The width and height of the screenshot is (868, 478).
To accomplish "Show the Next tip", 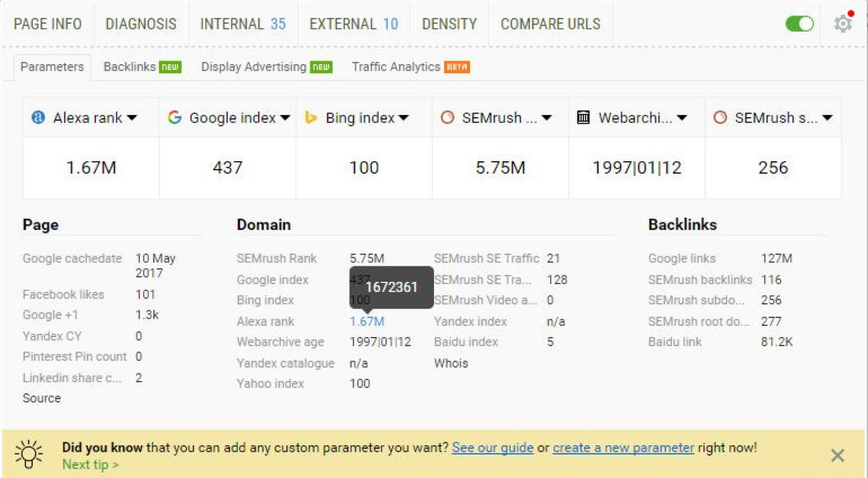I will click(x=90, y=465).
